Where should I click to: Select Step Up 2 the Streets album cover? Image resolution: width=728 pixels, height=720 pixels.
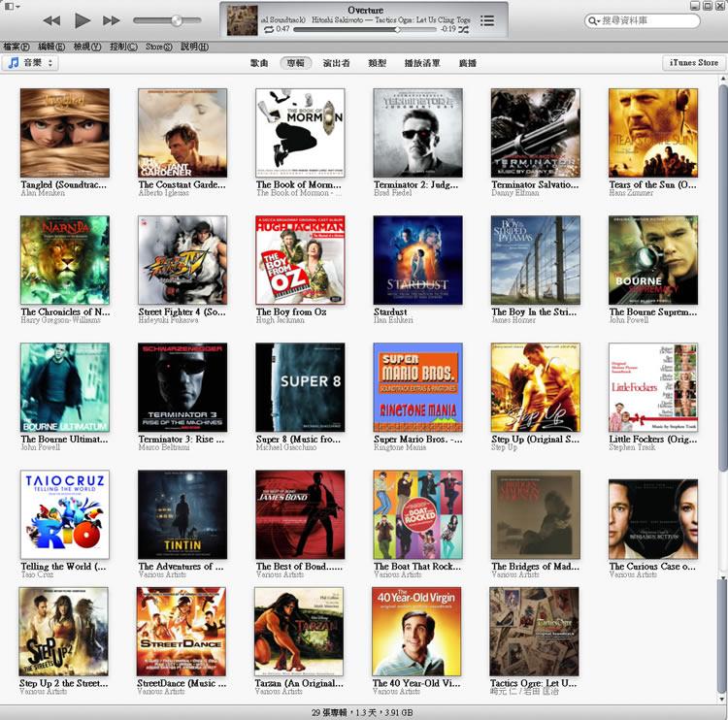click(x=64, y=632)
